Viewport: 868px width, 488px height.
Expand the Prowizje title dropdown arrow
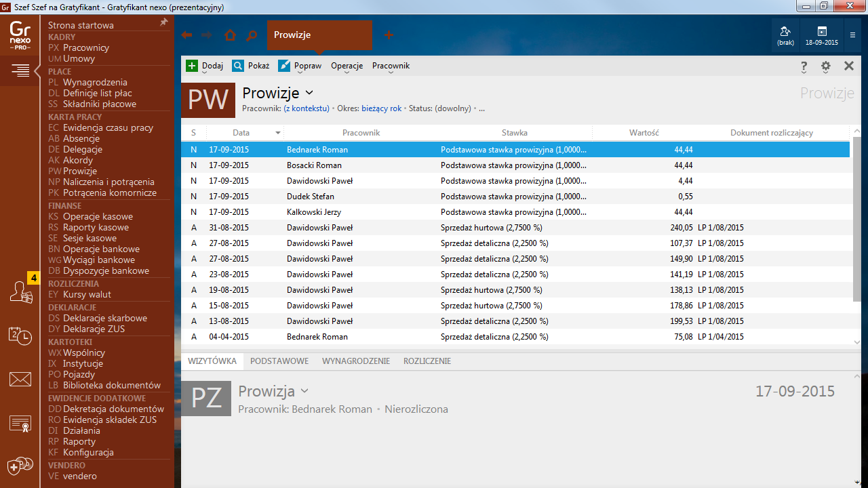click(309, 93)
